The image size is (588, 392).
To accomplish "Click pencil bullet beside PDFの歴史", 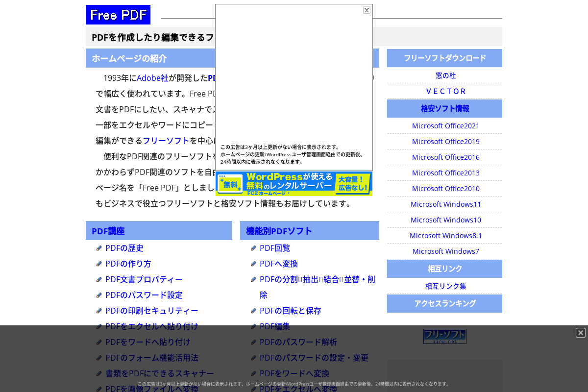I will pos(99,248).
